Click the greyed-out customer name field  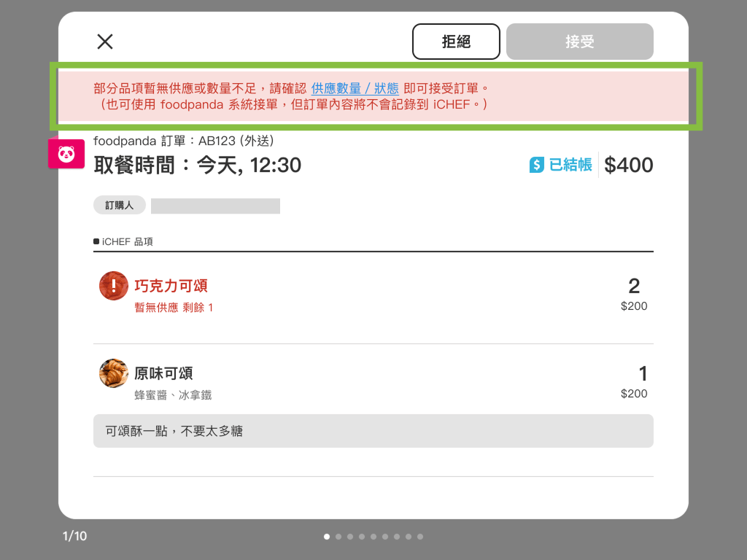pos(215,206)
